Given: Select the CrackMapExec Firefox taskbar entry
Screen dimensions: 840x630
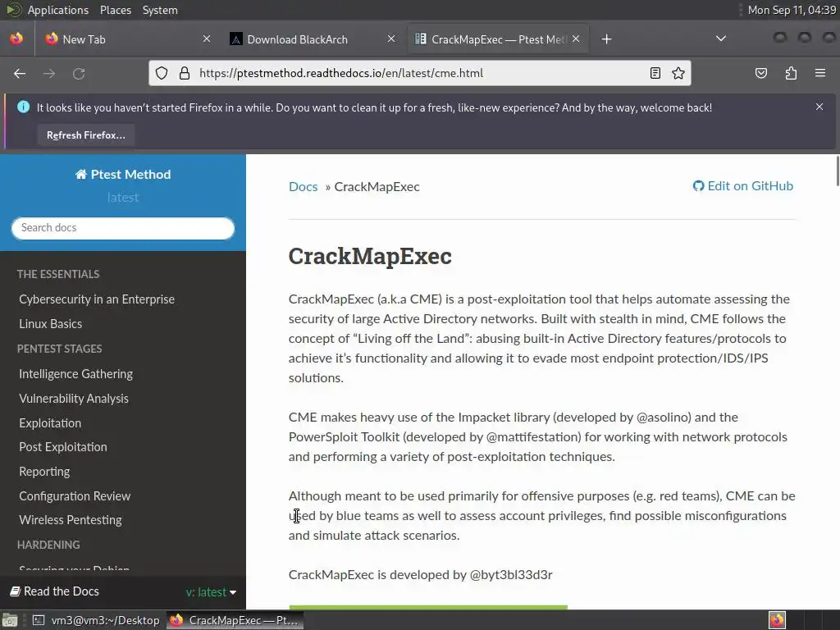Looking at the screenshot, I should point(235,620).
